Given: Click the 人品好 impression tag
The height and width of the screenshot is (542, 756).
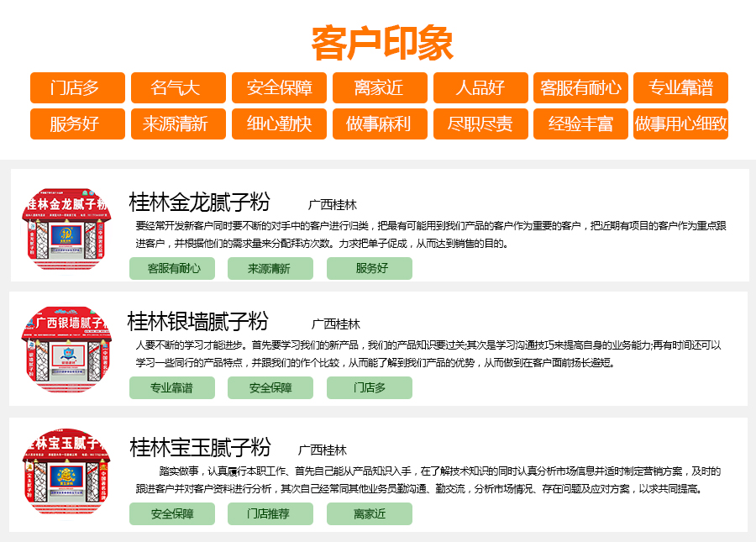Looking at the screenshot, I should (x=480, y=87).
